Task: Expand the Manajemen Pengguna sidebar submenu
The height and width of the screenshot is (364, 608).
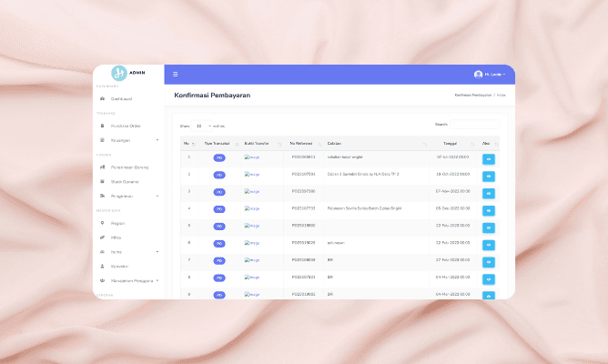Action: pos(128,280)
